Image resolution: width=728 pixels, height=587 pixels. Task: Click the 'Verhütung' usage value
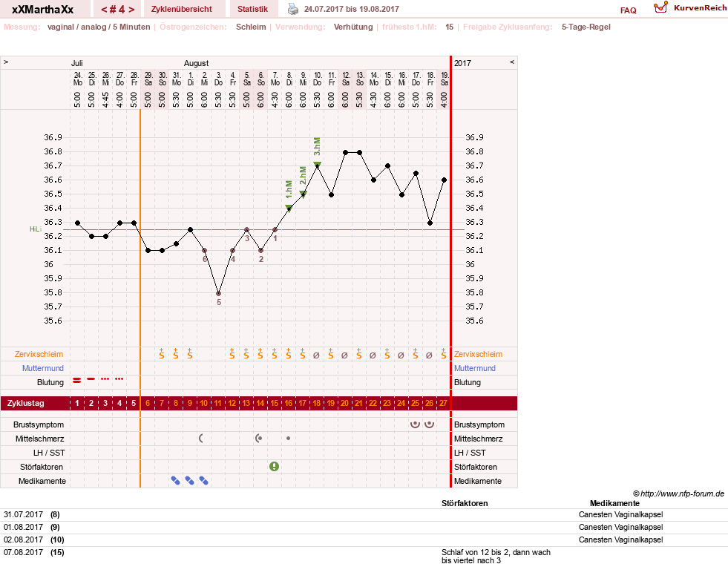point(353,27)
